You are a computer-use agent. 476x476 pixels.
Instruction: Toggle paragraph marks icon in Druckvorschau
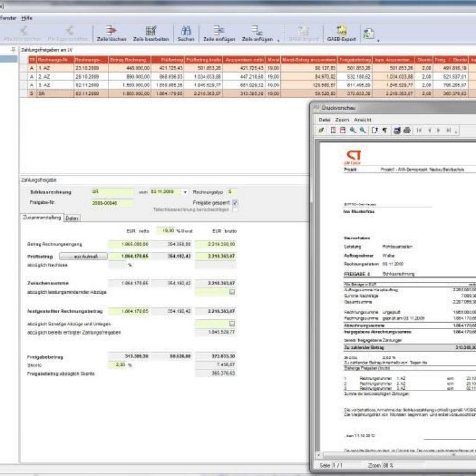(x=385, y=130)
